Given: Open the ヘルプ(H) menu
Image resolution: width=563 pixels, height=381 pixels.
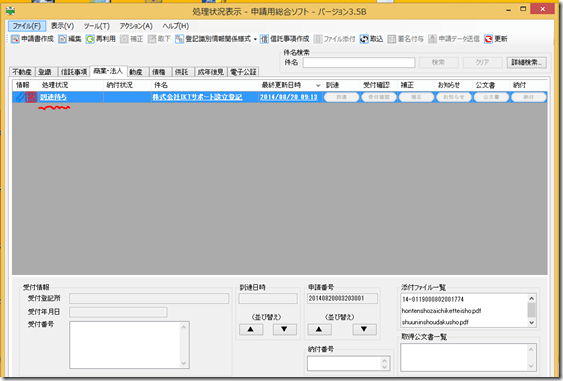Looking at the screenshot, I should [176, 26].
